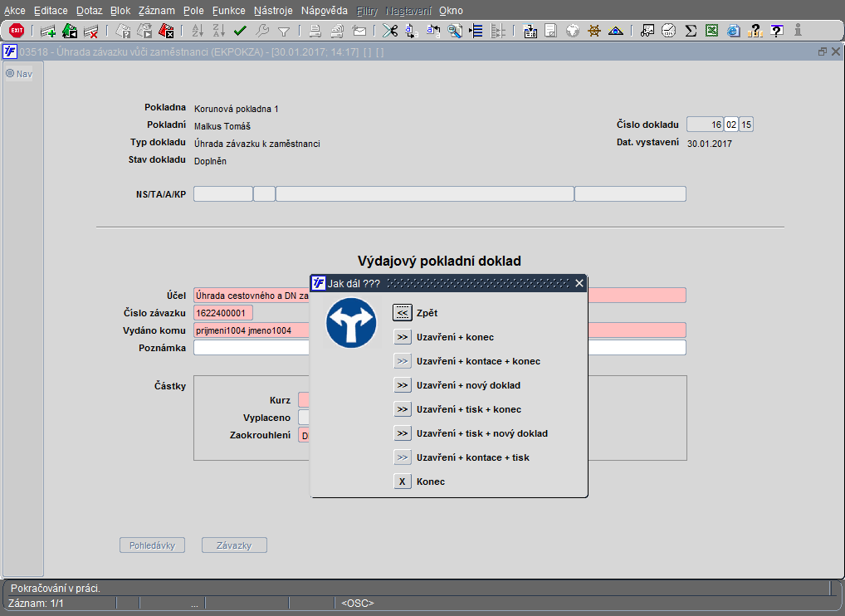Click the Korunová pokladna 1 text
845x616 pixels.
236,109
